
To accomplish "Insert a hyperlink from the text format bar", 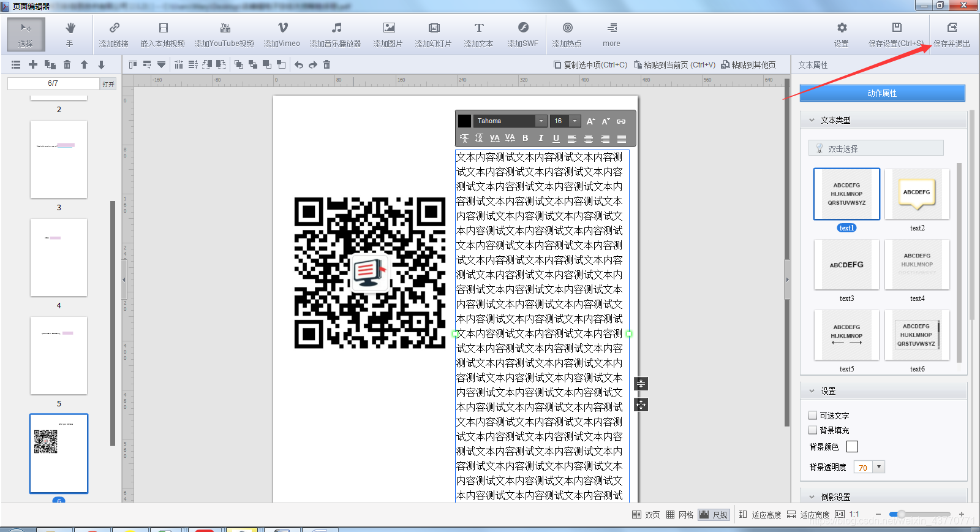I will (x=621, y=121).
